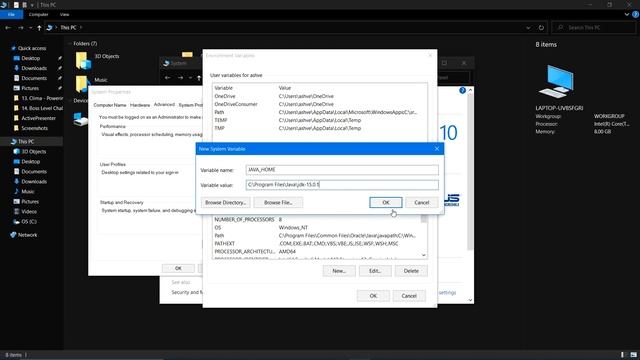Open File Explorer help icon

[636, 14]
